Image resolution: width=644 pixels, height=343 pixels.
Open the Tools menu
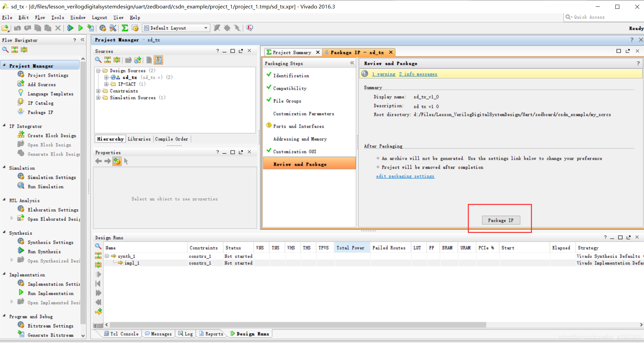(57, 18)
